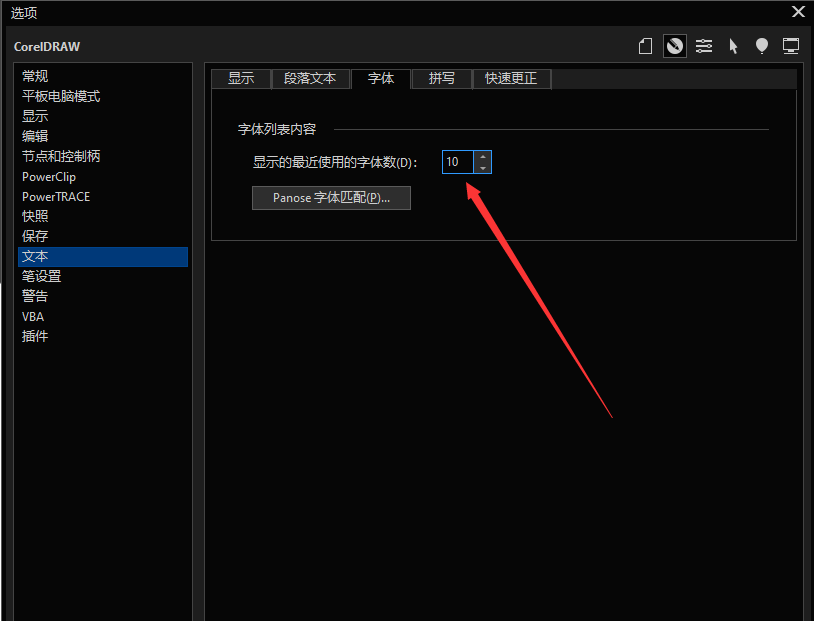Click the 字体列表内容 group heading
This screenshot has width=814, height=621.
277,129
